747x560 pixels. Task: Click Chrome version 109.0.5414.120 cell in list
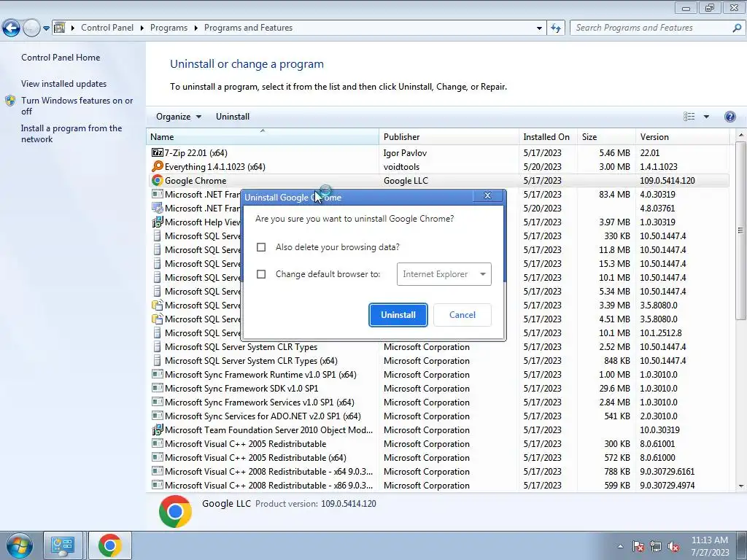667,181
